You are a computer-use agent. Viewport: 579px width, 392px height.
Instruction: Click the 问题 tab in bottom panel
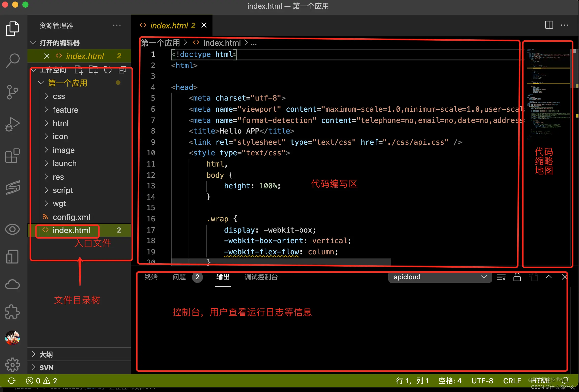pyautogui.click(x=179, y=277)
